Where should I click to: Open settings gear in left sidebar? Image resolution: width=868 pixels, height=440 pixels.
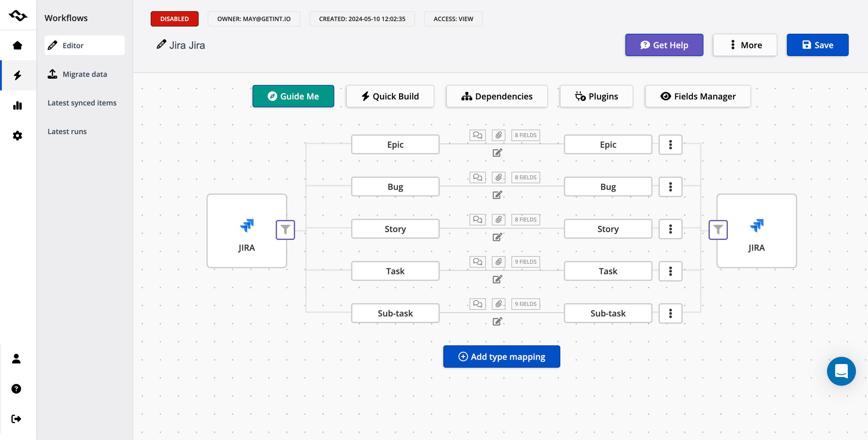point(17,135)
